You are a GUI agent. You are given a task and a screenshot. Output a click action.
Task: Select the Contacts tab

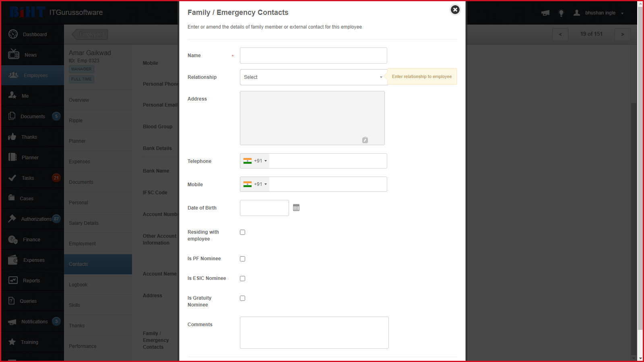98,264
